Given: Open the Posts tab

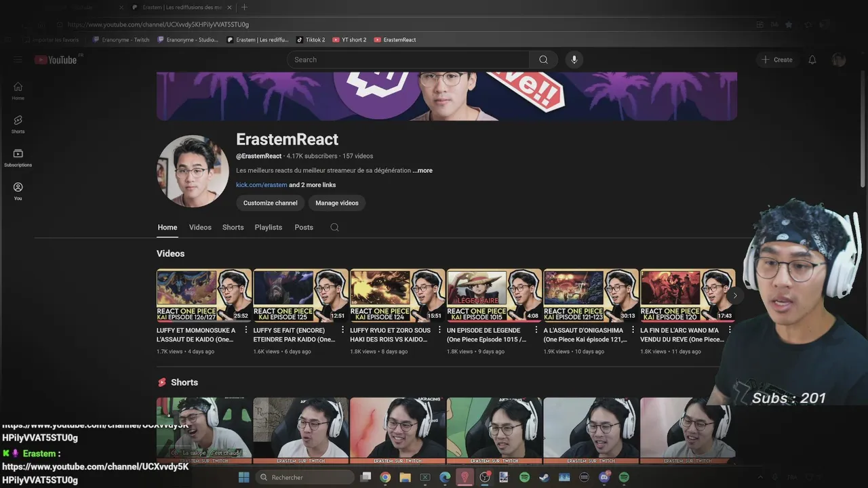Looking at the screenshot, I should [x=304, y=227].
